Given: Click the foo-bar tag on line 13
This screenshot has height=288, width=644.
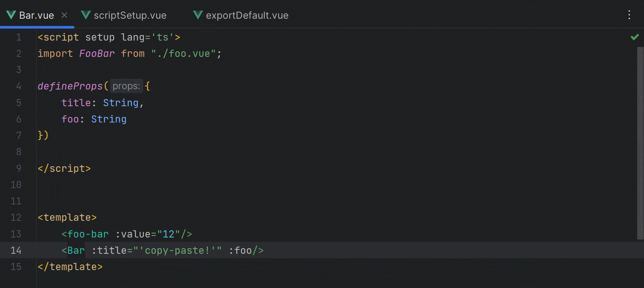Looking at the screenshot, I should point(88,234).
